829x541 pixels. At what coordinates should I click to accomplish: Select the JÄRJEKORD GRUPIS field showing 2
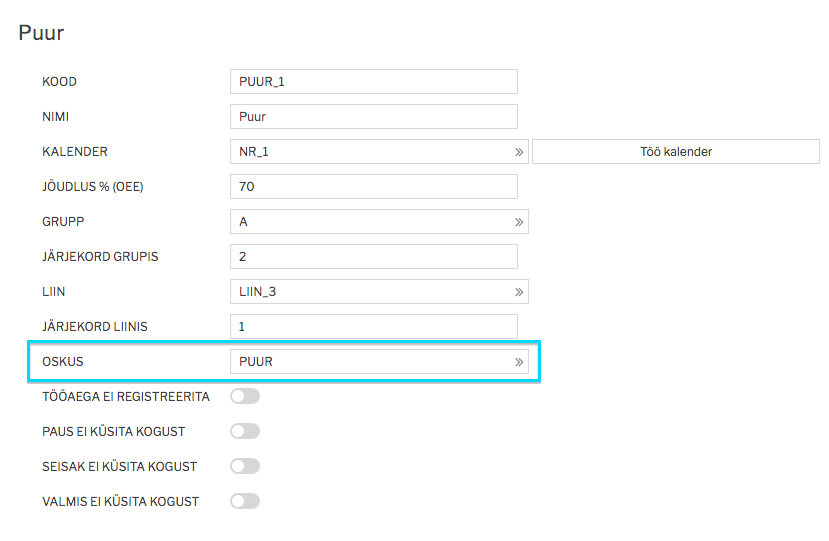374,256
